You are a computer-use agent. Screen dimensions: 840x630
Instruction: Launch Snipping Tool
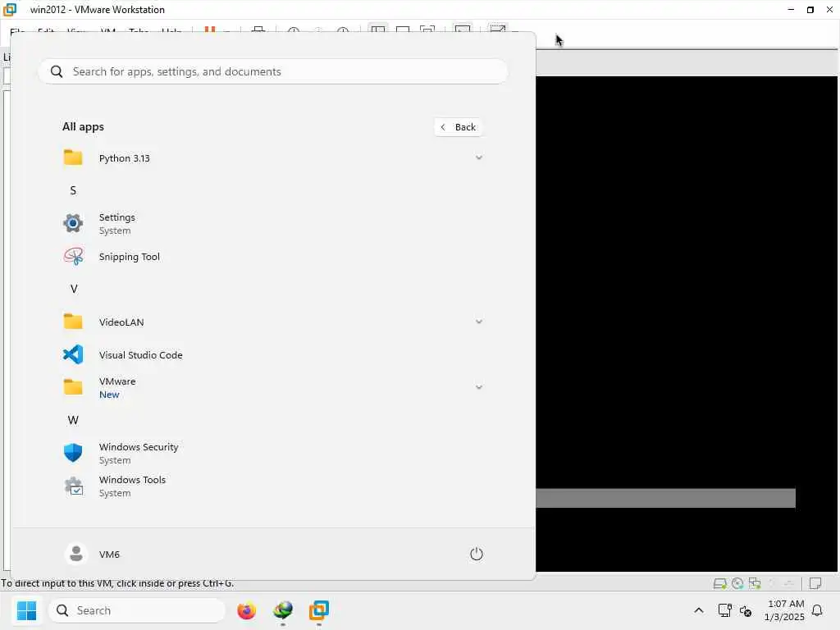(272, 257)
